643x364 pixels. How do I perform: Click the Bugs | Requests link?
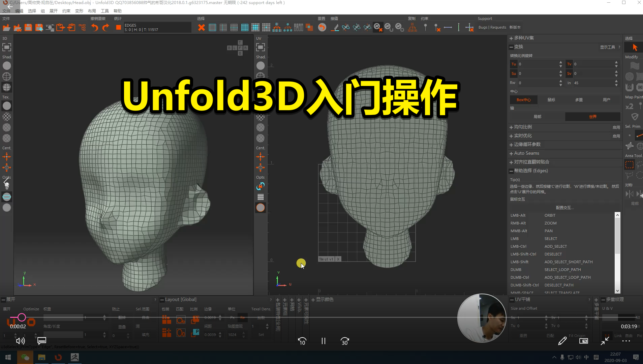click(492, 27)
